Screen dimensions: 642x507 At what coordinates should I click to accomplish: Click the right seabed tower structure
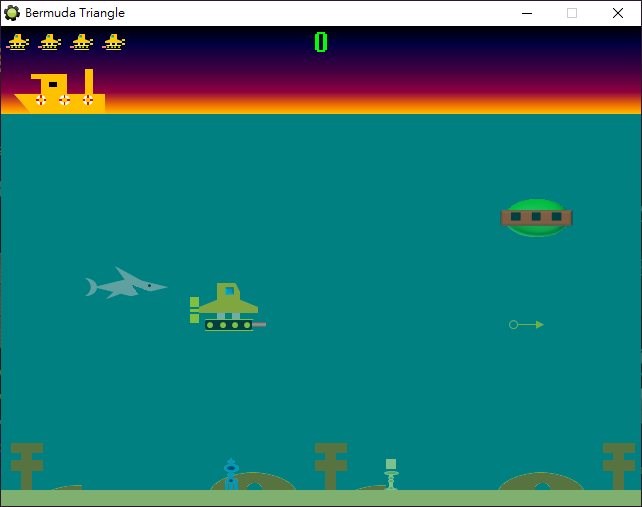[x=619, y=466]
